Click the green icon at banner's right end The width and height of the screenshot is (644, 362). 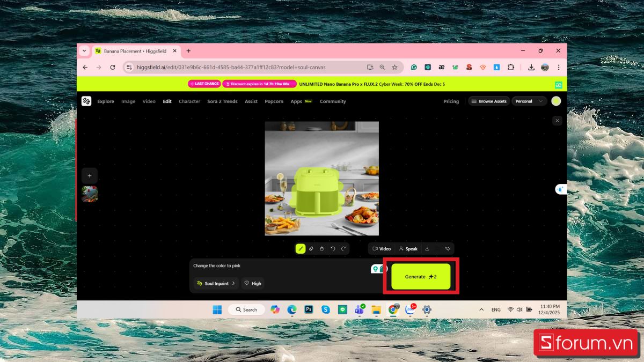tap(558, 85)
